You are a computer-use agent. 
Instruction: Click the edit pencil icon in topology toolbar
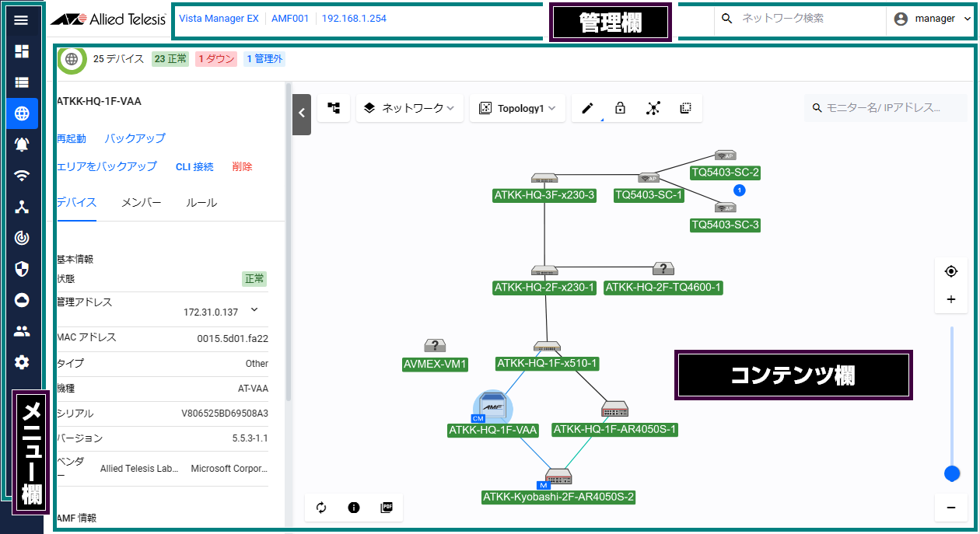[587, 109]
